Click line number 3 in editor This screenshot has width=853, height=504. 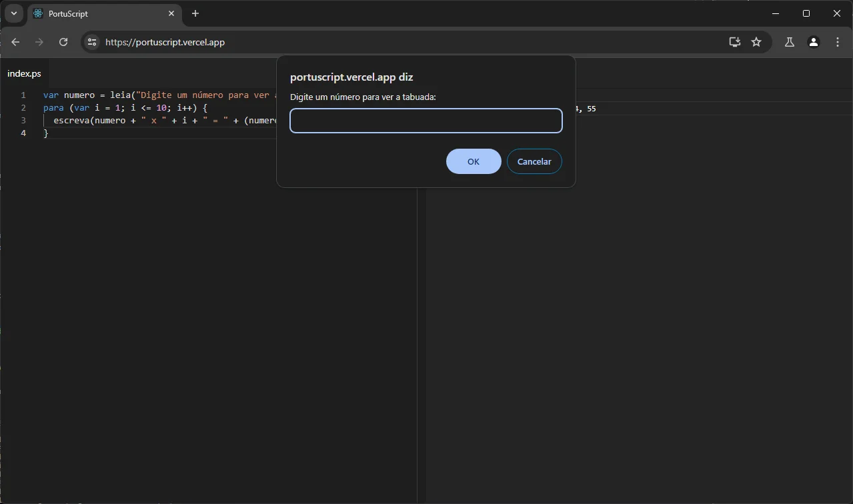pyautogui.click(x=23, y=121)
